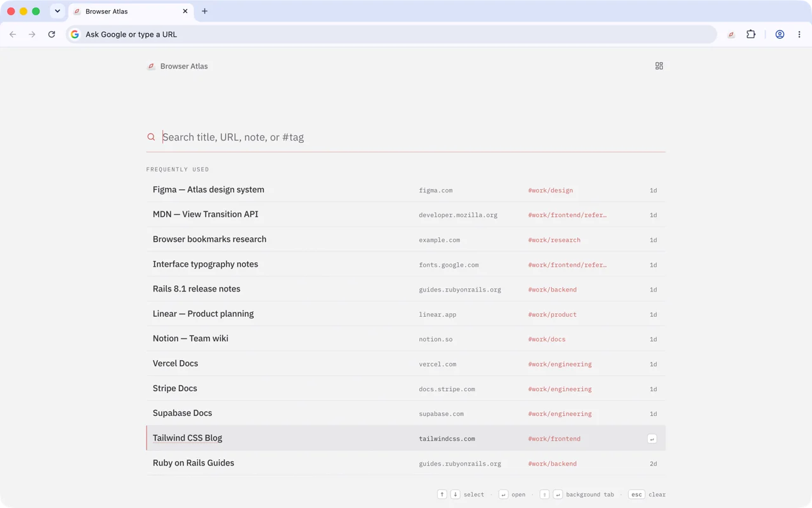
Task: Click the grid view icon in Browser Atlas header
Action: pos(659,66)
